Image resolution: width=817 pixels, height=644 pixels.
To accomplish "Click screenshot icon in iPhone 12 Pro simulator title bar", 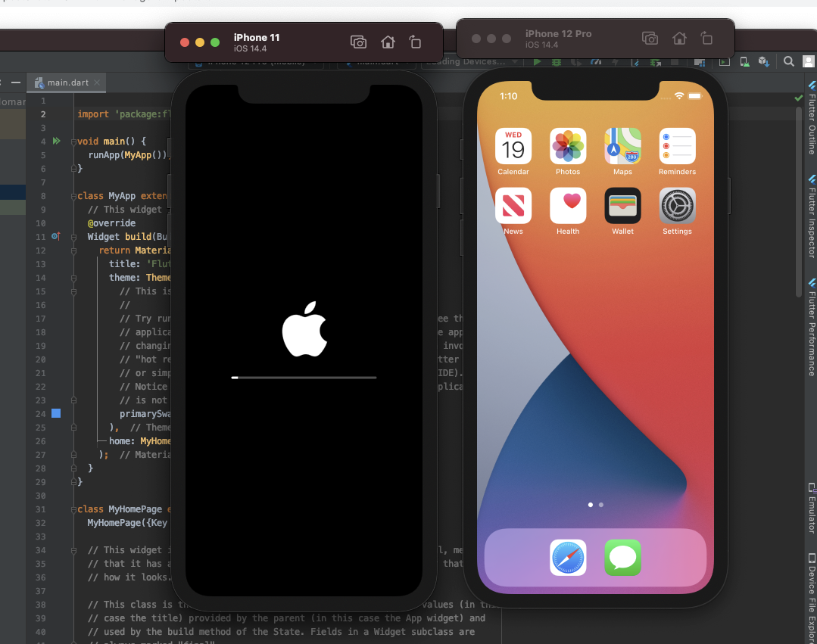I will [x=650, y=38].
